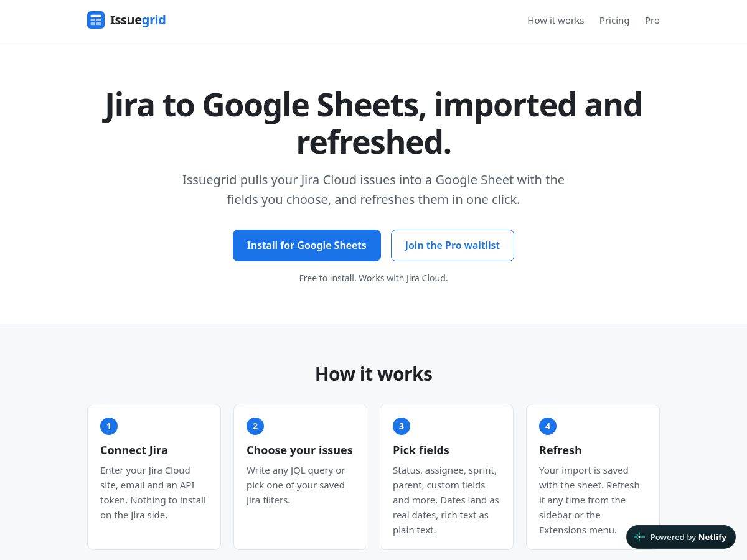Click the Free to install note text
The image size is (747, 560).
[x=374, y=278]
